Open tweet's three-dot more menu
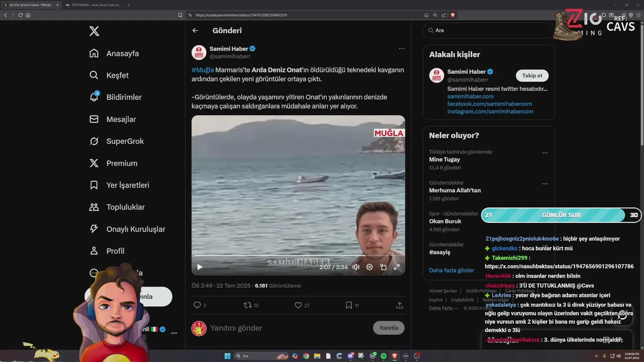The height and width of the screenshot is (362, 644). point(401,49)
